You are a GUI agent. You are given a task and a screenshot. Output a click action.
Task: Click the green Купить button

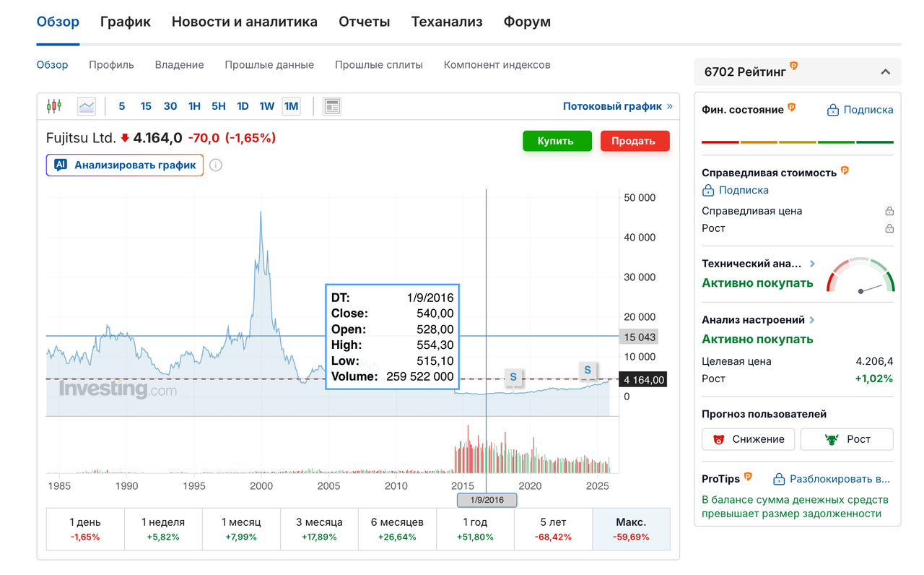coord(557,141)
